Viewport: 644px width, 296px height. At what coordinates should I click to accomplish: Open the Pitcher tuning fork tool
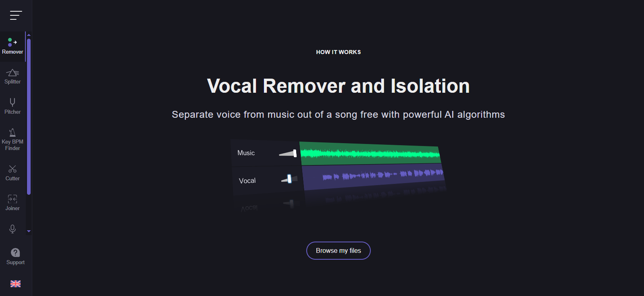click(x=12, y=106)
